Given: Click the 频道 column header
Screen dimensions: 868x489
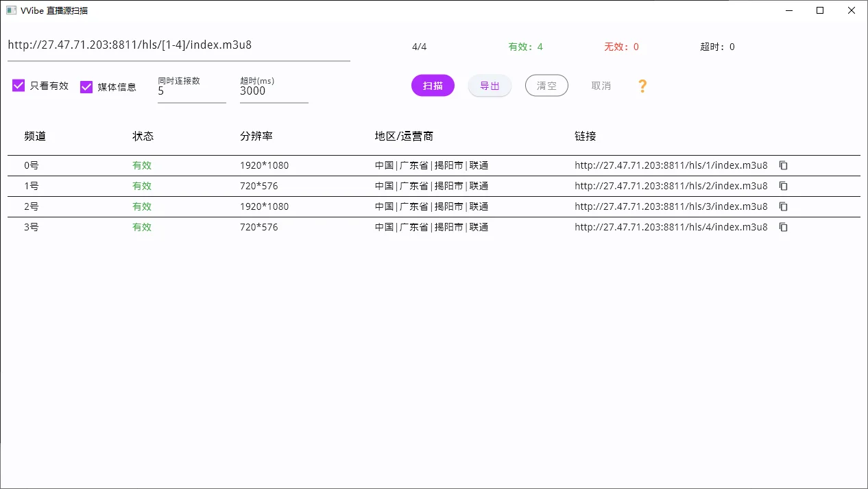Looking at the screenshot, I should 35,136.
